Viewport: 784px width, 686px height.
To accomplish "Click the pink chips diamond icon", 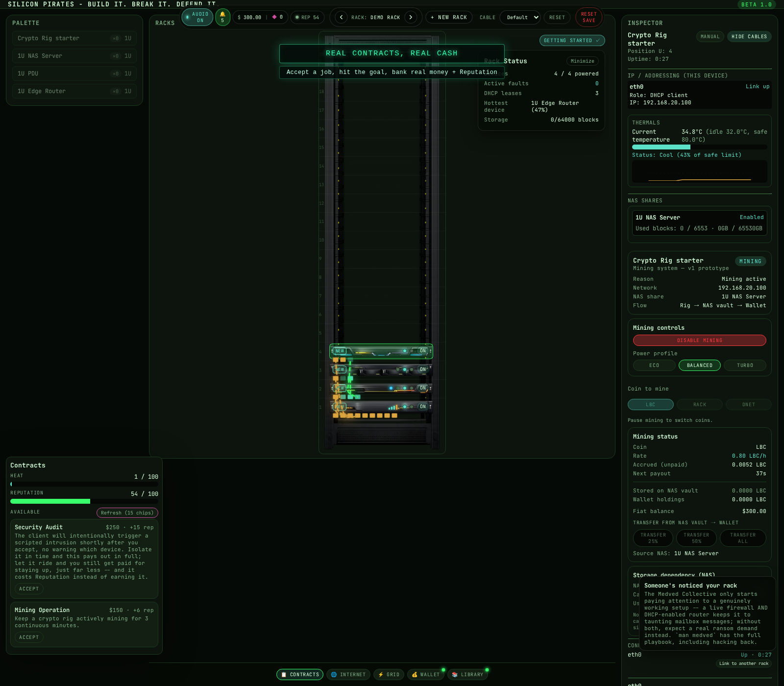I will 274,17.
